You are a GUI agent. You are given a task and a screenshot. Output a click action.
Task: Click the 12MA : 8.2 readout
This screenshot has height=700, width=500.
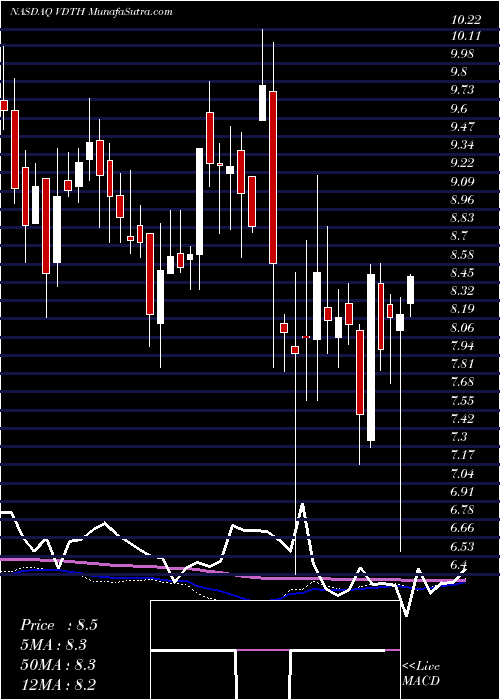[x=58, y=684]
